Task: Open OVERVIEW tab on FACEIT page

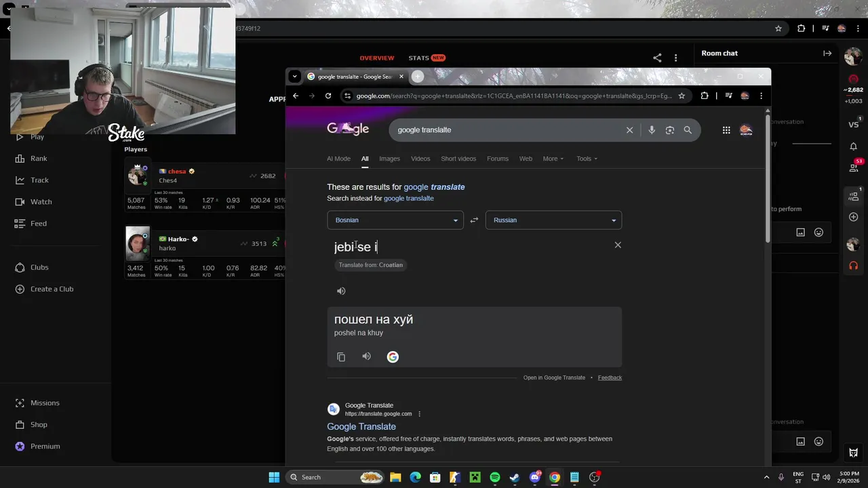Action: 377,58
